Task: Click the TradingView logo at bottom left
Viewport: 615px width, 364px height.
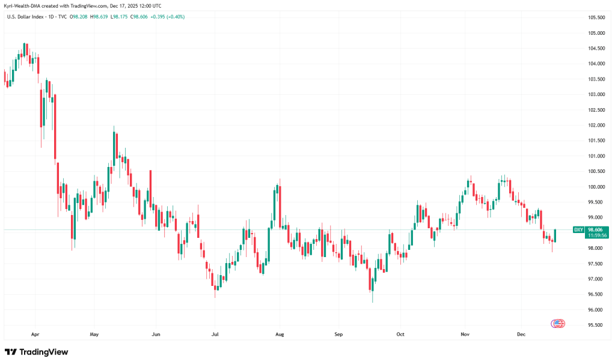Action: coord(36,352)
